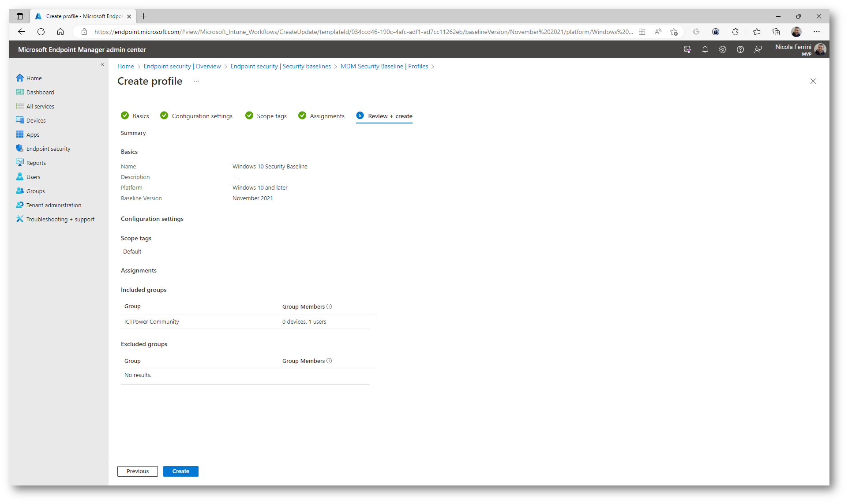The height and width of the screenshot is (504, 848).
Task: Open browser Favorites star icon
Action: coord(757,32)
